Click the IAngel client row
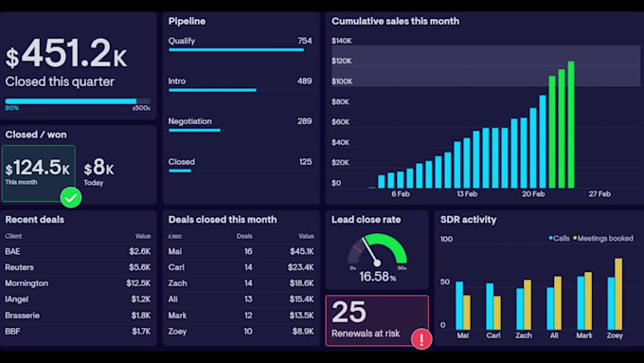 tap(78, 299)
